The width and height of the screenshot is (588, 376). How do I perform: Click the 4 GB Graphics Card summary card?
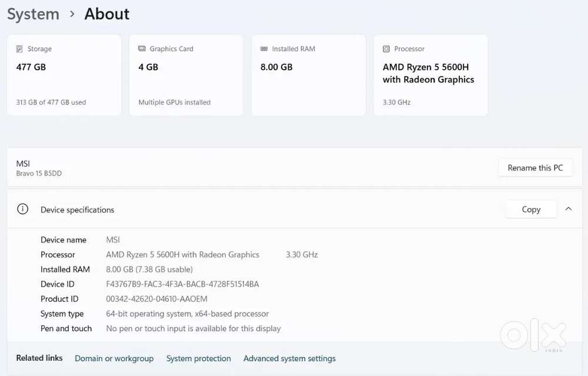(186, 75)
